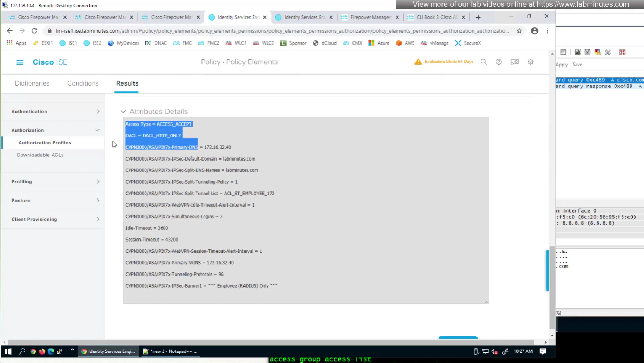Screen dimensions: 644x363
Task: Click the Evaluation Mode warning icon
Action: pyautogui.click(x=418, y=62)
